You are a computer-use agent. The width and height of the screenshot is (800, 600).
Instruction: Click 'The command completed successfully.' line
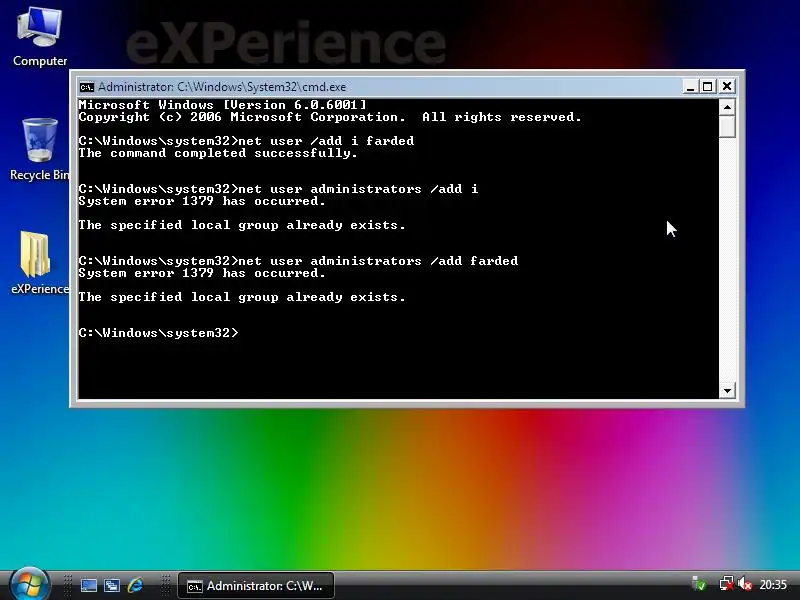218,153
